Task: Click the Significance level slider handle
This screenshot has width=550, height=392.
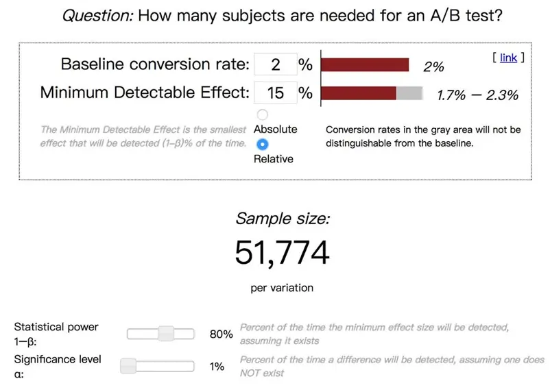Action: point(128,366)
